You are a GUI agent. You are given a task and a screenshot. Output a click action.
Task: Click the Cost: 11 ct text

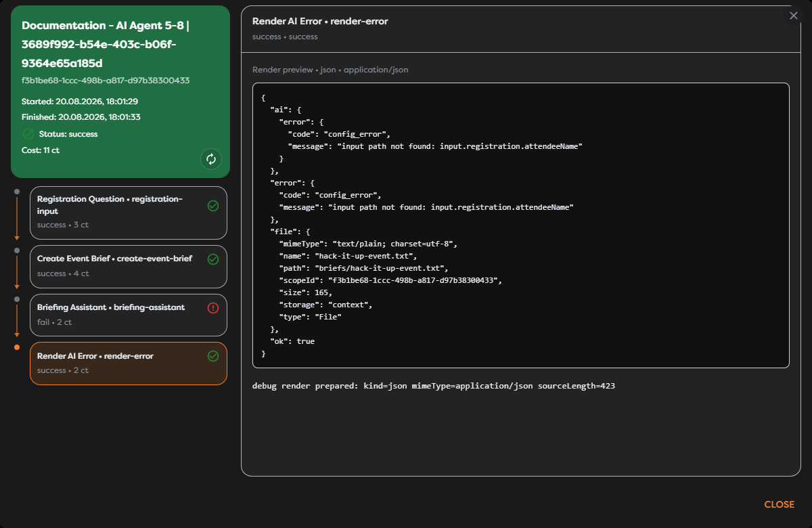click(41, 150)
